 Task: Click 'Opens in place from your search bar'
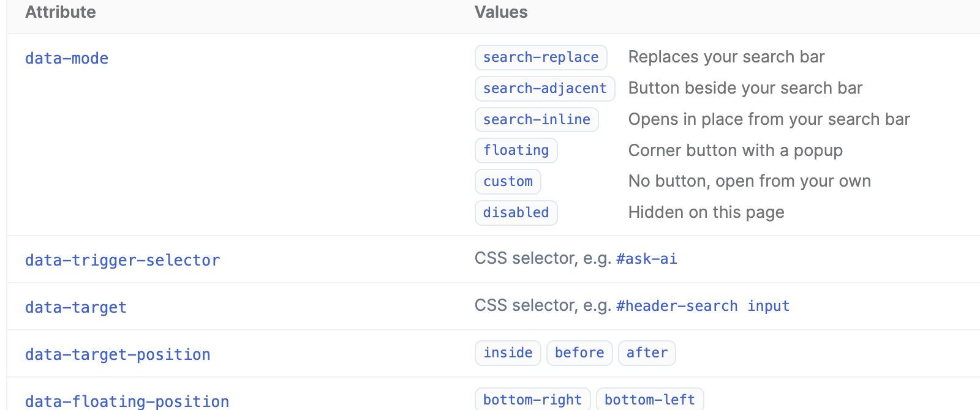click(x=769, y=119)
